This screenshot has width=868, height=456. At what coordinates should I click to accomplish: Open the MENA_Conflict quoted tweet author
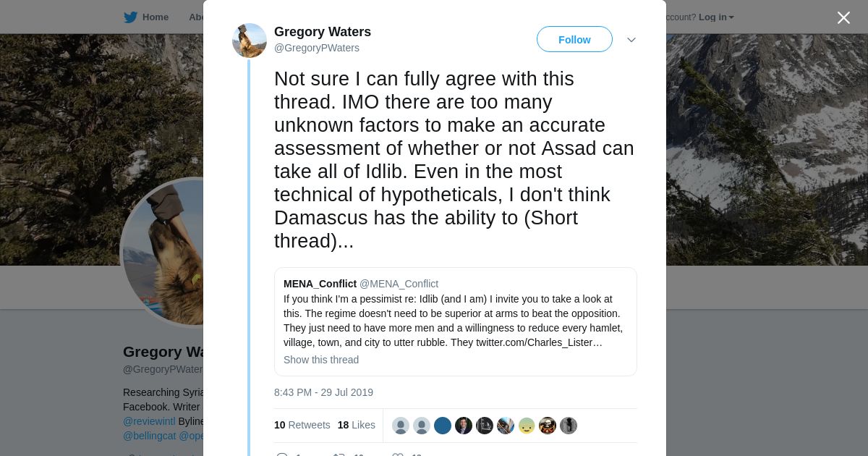(320, 284)
